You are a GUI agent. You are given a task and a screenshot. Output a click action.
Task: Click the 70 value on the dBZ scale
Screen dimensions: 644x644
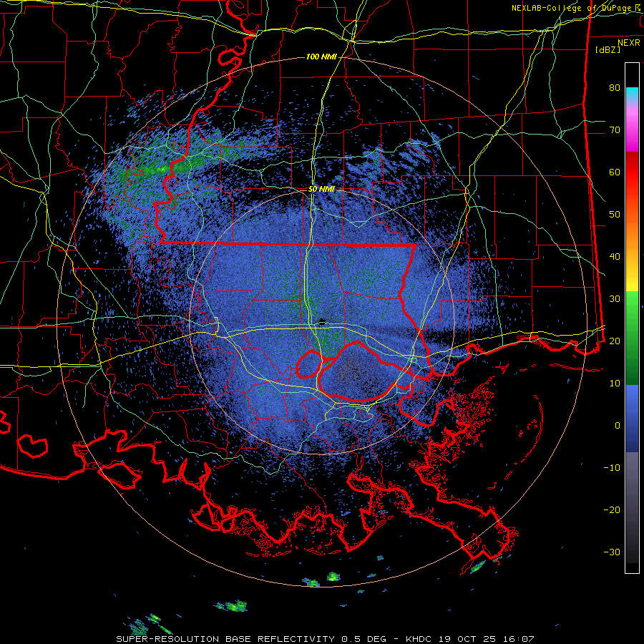[x=615, y=130]
